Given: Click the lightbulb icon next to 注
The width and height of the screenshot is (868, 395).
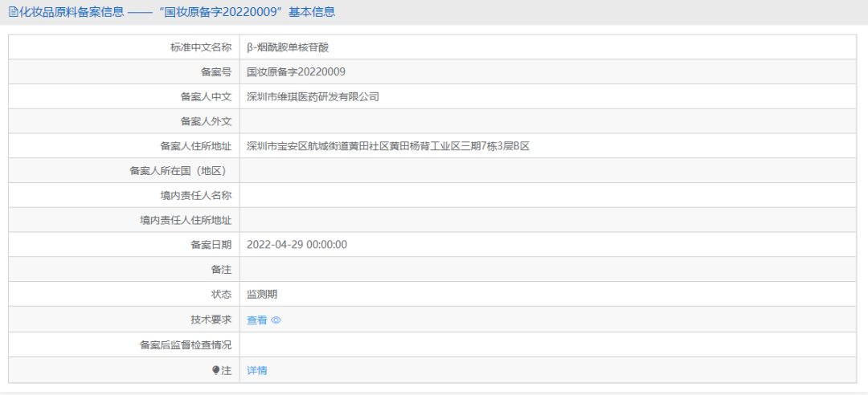Looking at the screenshot, I should pos(215,370).
